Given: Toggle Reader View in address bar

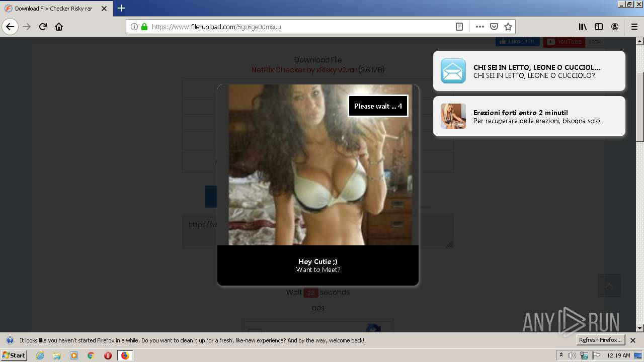Looking at the screenshot, I should coord(459,27).
